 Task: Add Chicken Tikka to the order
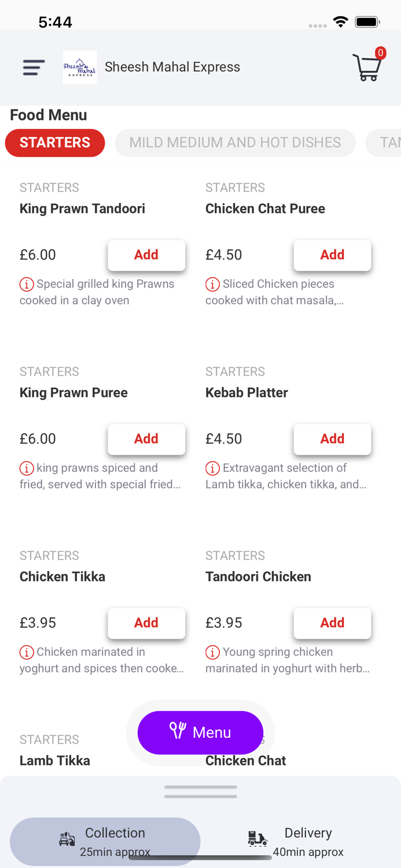pyautogui.click(x=146, y=623)
